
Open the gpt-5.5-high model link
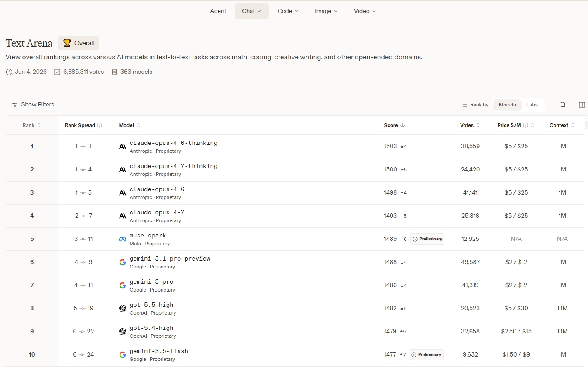tap(151, 305)
